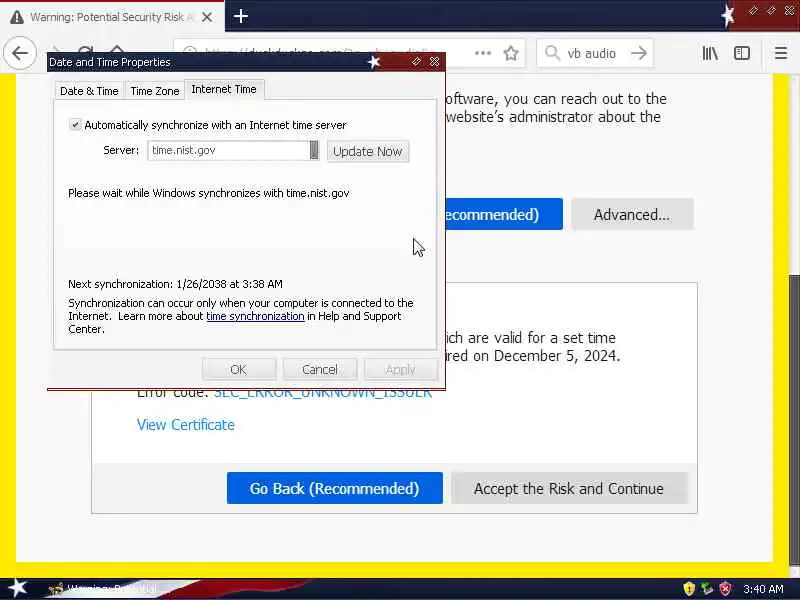800x600 pixels.
Task: Click the Apply button in the dialog
Action: click(401, 369)
